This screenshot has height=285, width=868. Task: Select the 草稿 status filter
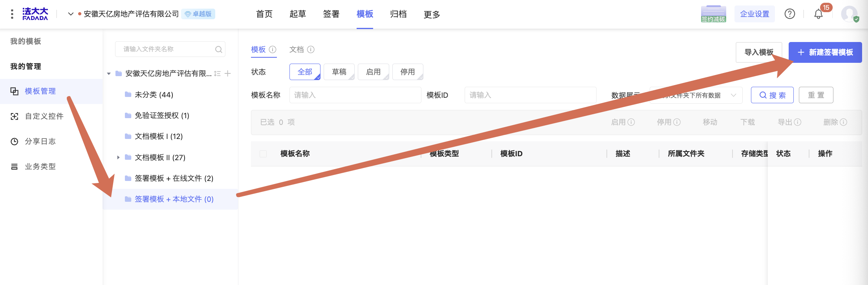(339, 72)
